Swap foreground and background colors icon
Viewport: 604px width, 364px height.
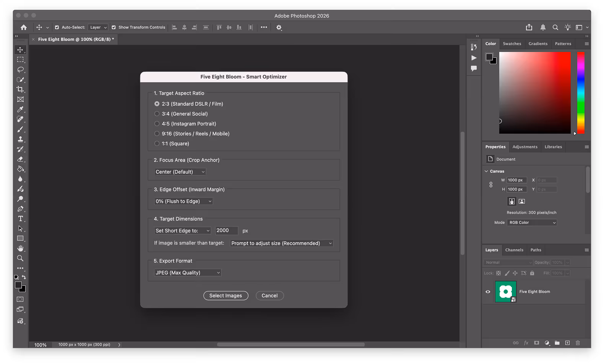point(24,277)
